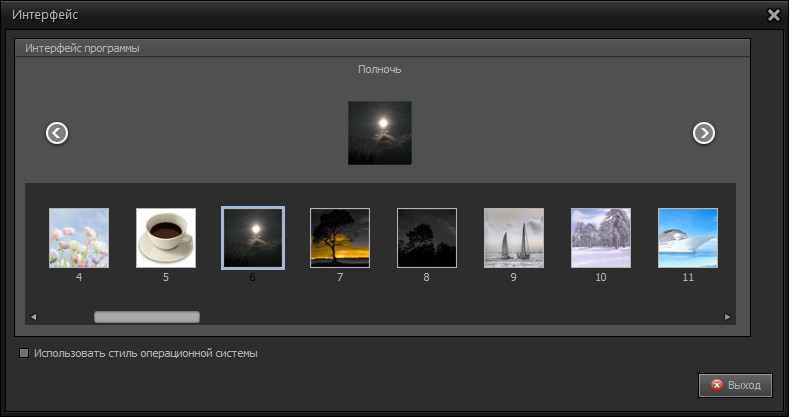Select the moon theme thumbnail number 6
The height and width of the screenshot is (417, 789).
253,238
